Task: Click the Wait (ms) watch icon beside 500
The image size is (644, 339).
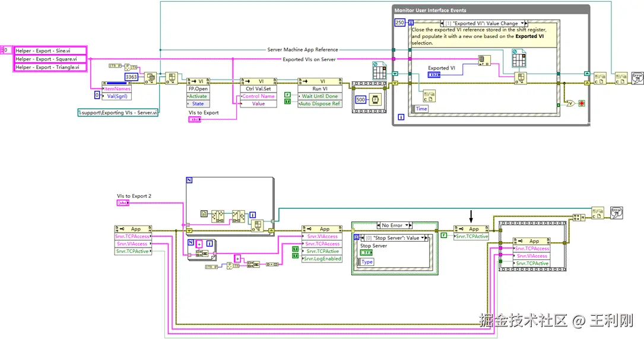Action: click(x=375, y=99)
